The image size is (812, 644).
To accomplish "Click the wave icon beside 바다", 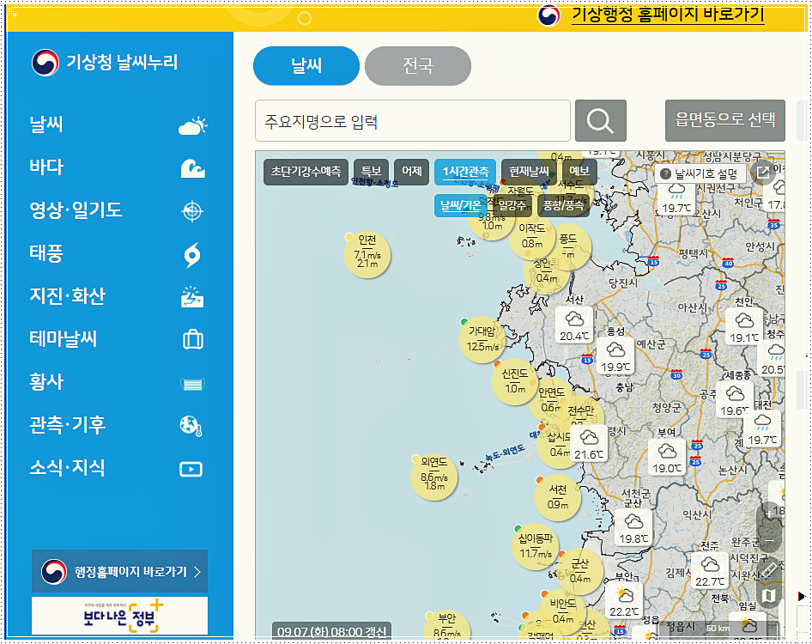I will (192, 169).
